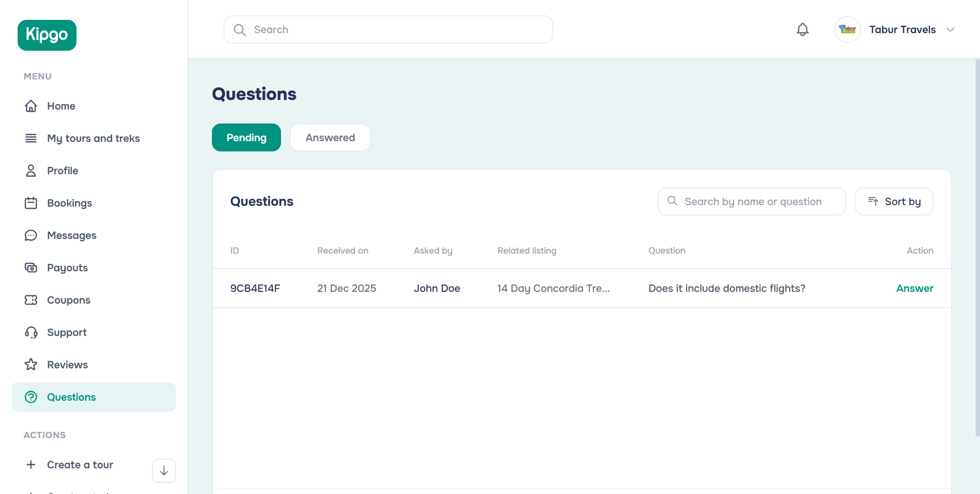
Task: Click the Questions menu entry in sidebar
Action: 71,397
